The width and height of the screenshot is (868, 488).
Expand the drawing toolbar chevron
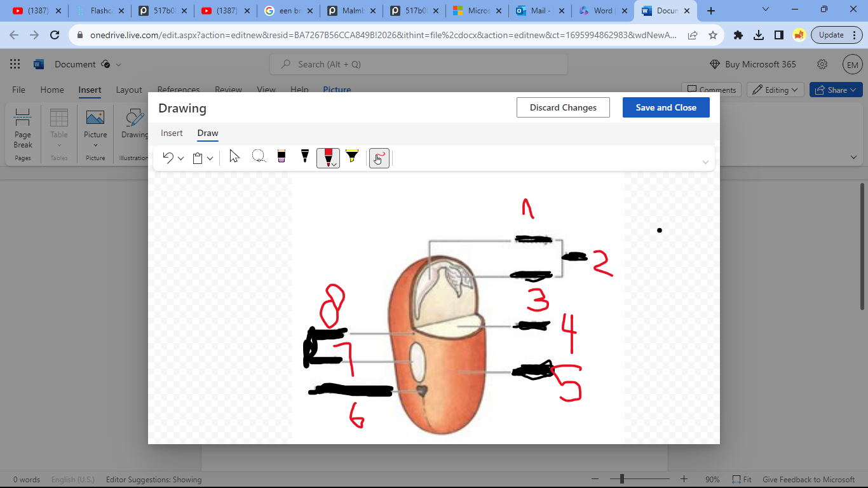705,162
